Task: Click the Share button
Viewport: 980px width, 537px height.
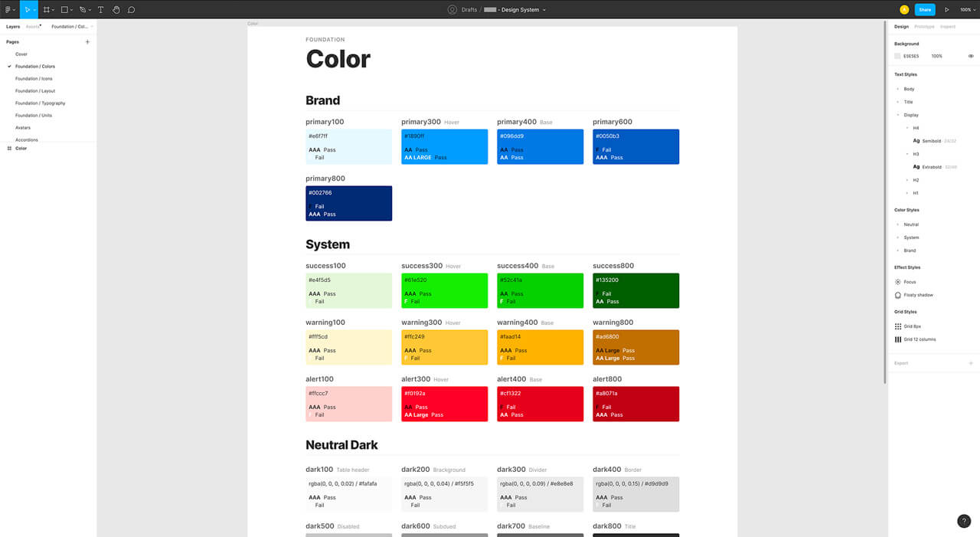Action: [924, 9]
